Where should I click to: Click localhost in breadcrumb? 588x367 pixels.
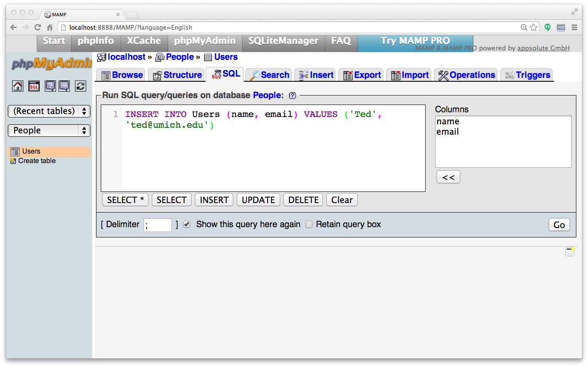click(127, 57)
